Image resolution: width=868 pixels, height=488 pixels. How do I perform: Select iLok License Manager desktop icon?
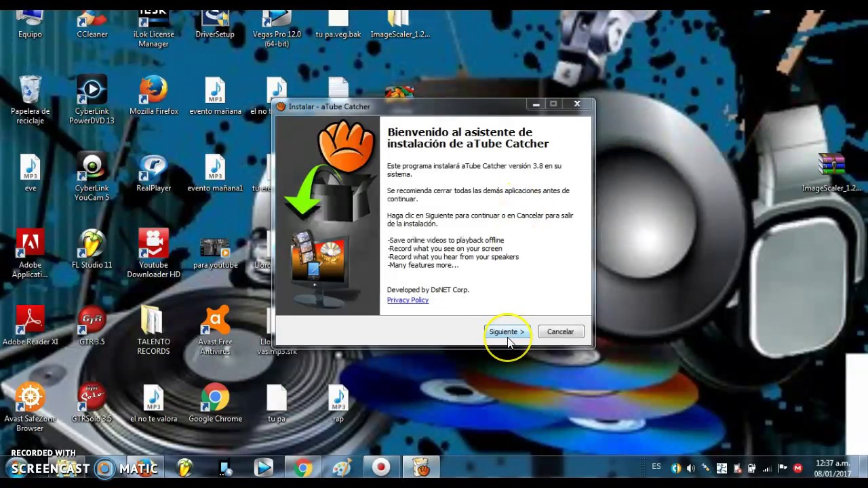coord(154,29)
